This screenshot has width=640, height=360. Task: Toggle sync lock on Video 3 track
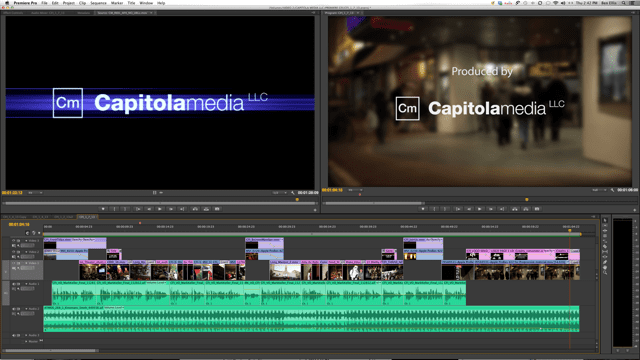(18, 241)
